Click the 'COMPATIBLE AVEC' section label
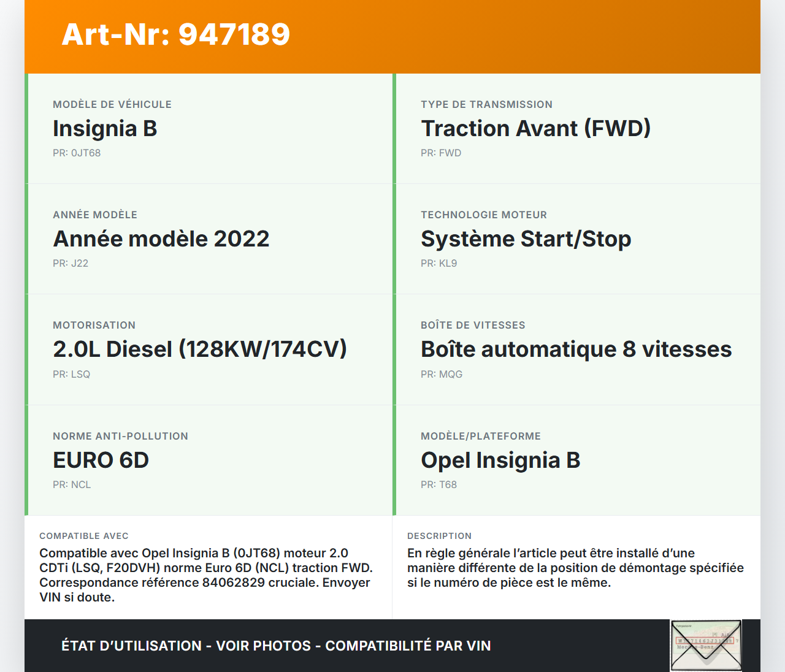This screenshot has width=785, height=672. click(84, 536)
